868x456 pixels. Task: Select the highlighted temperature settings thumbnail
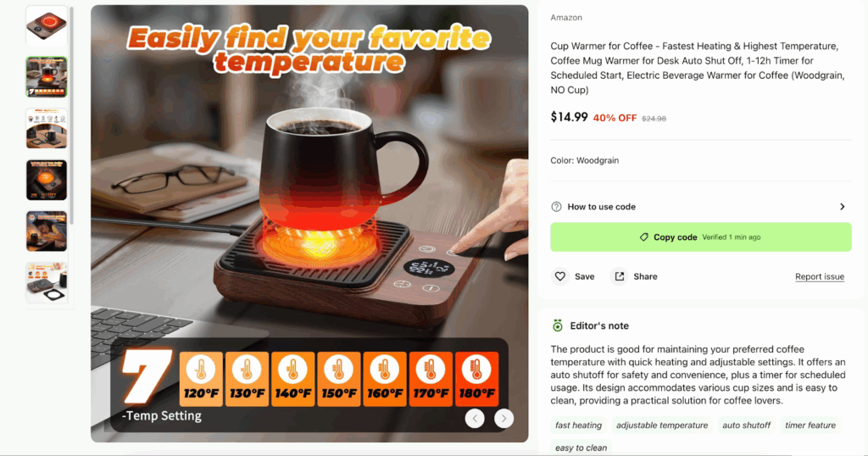point(47,77)
